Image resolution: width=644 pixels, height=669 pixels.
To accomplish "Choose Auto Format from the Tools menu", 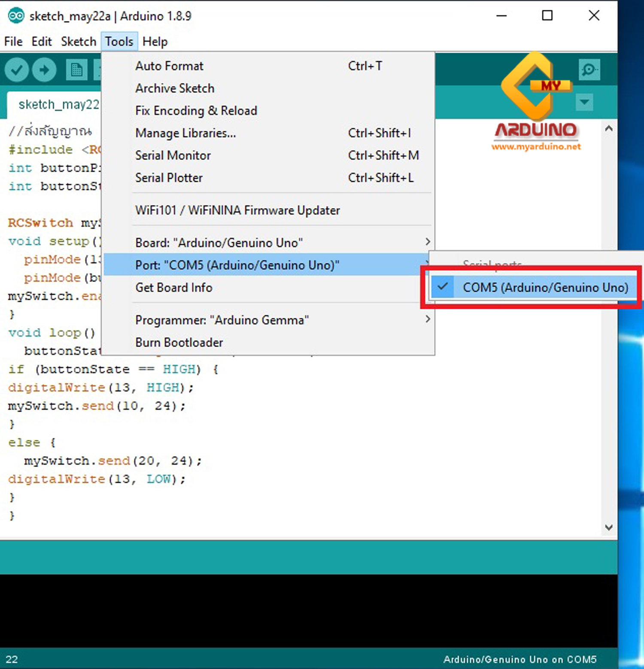I will pyautogui.click(x=169, y=66).
